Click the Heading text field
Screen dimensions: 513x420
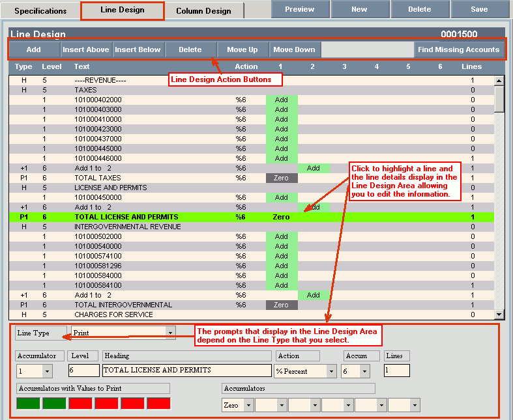point(186,371)
